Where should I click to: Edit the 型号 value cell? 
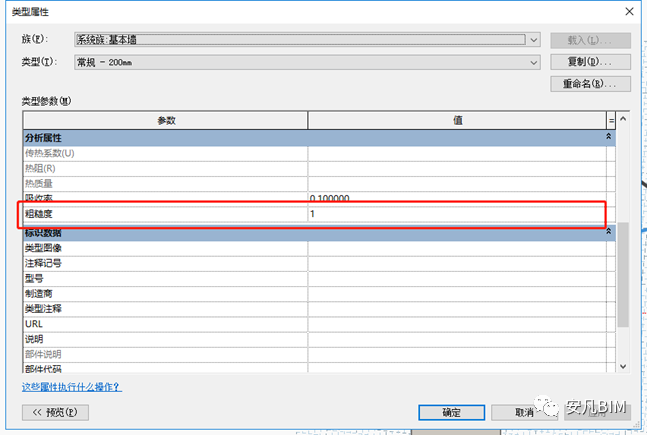click(x=456, y=278)
